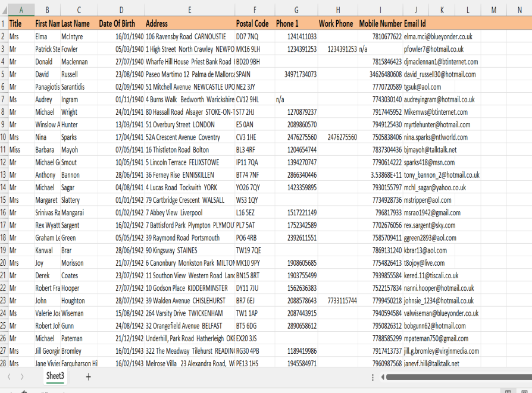532x393 pixels.
Task: Select the "YO26 7QY" postal code cell
Action: pos(255,187)
